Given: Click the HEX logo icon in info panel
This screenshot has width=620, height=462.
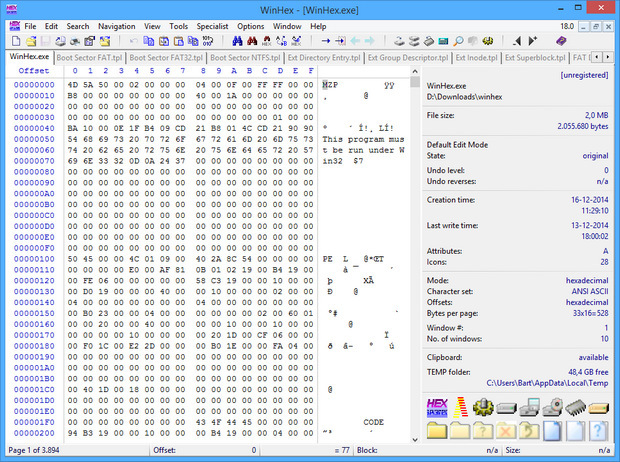Looking at the screenshot, I should pos(437,408).
